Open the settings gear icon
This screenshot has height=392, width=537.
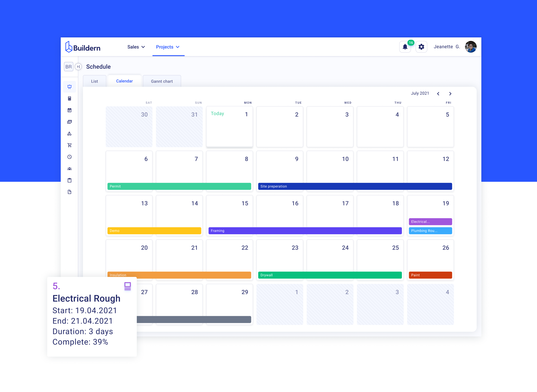(x=421, y=47)
